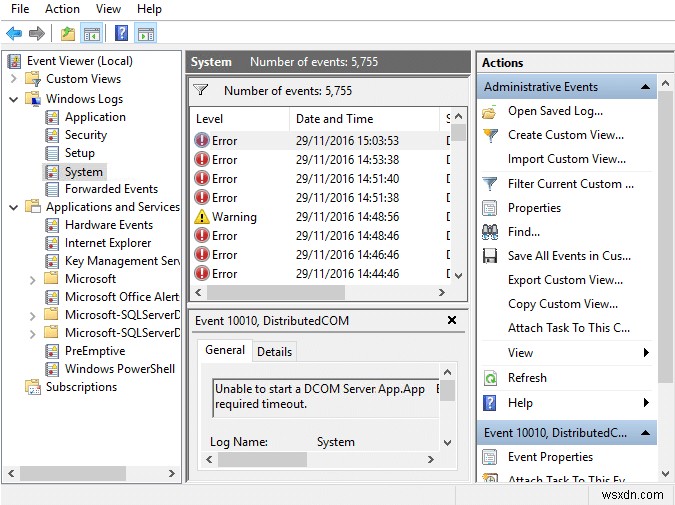Click the Open Saved Log folder icon
Screen dimensions: 675x505
[490, 112]
